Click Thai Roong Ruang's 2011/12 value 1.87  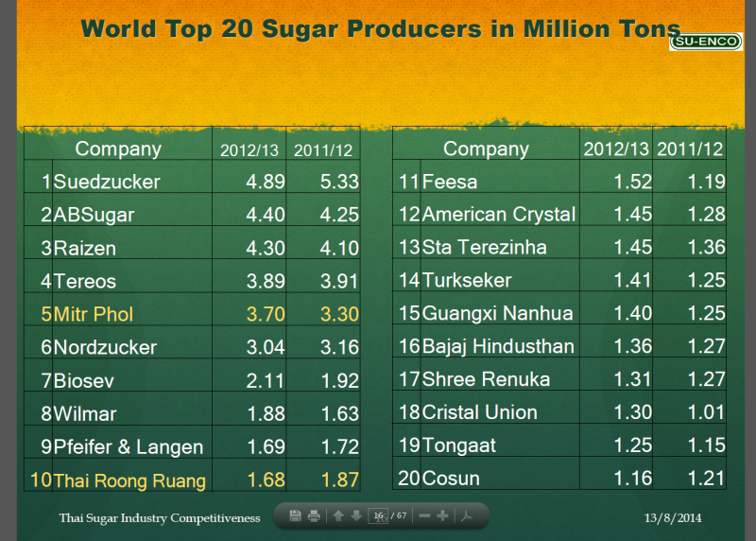[339, 480]
